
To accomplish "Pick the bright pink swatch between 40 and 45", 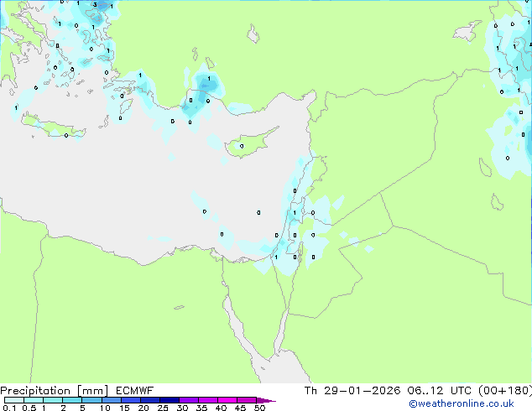I will tap(227, 400).
